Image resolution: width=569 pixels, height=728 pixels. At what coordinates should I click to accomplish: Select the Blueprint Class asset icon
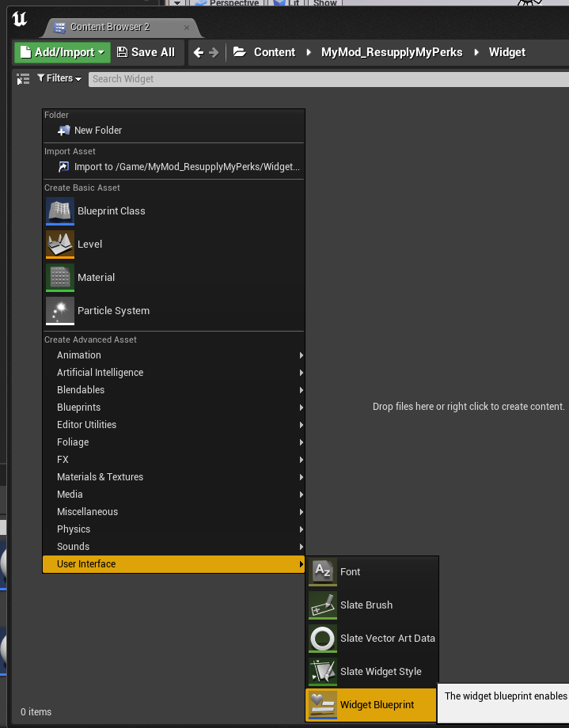click(60, 210)
